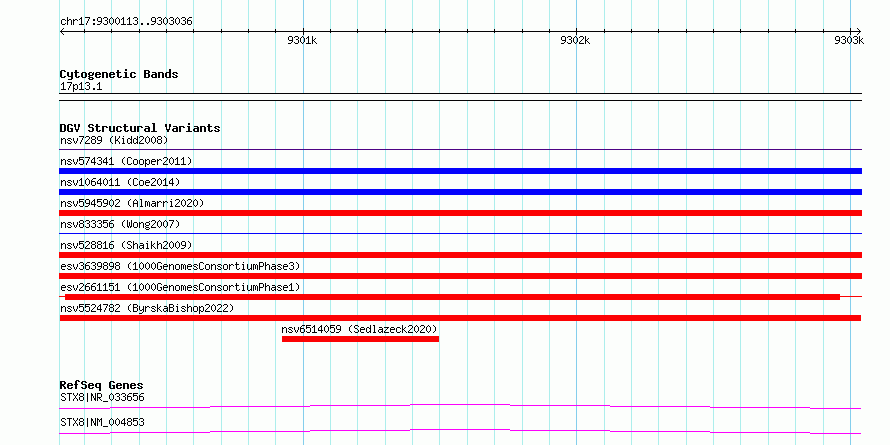This screenshot has width=890, height=445.
Task: Click the 9301k ruler tick label
Action: pos(302,40)
